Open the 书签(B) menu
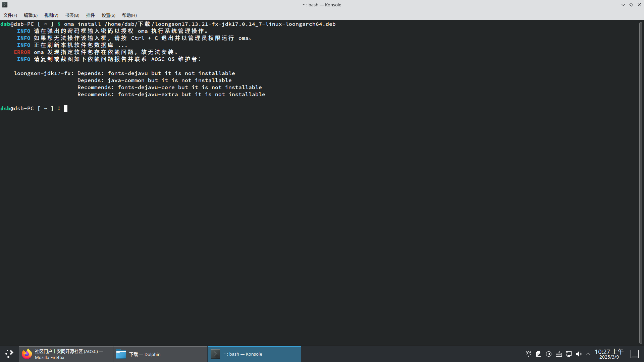The width and height of the screenshot is (644, 362). 72,15
